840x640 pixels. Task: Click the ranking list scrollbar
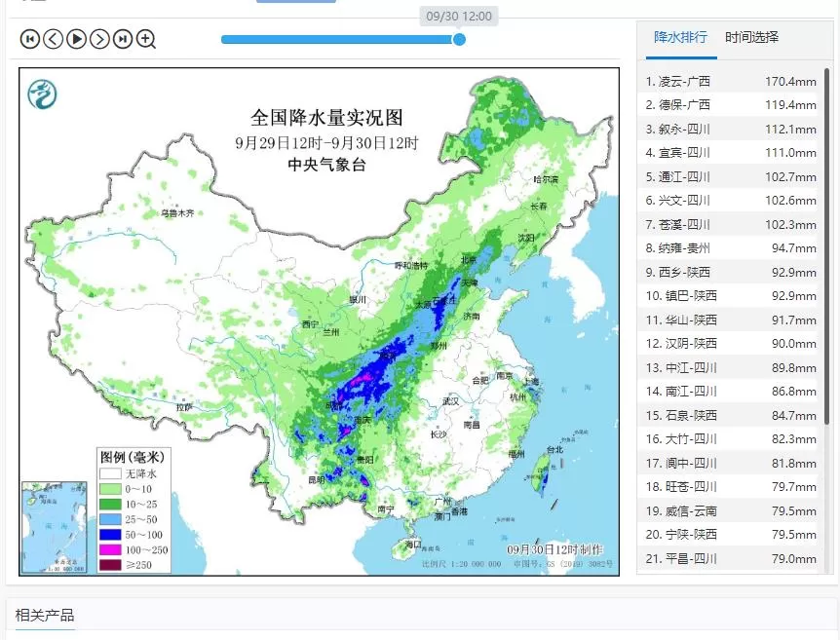[x=827, y=244]
